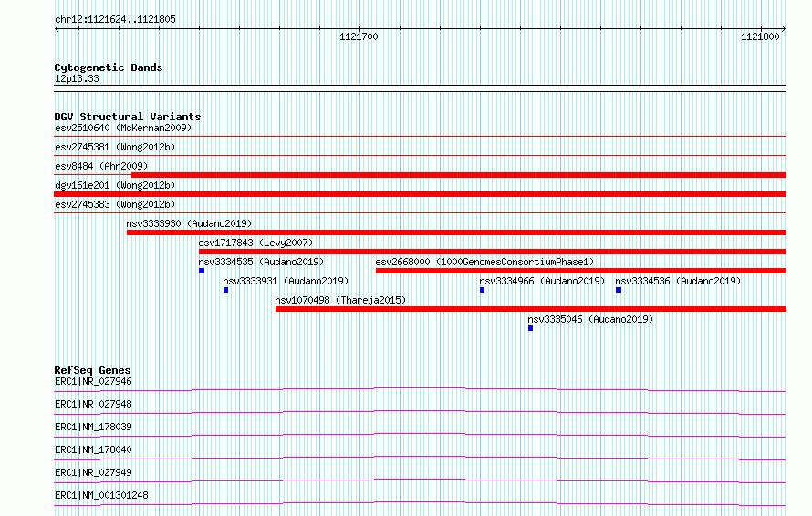Screen dimensions: 812x516
Task: Open esv8484 (Ahn2009) label
Action: [x=101, y=166]
